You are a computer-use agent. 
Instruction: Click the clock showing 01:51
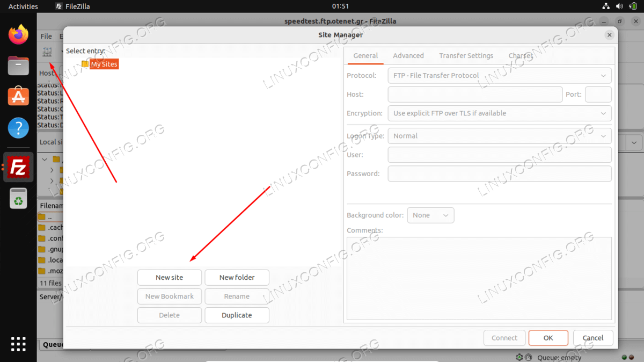341,6
